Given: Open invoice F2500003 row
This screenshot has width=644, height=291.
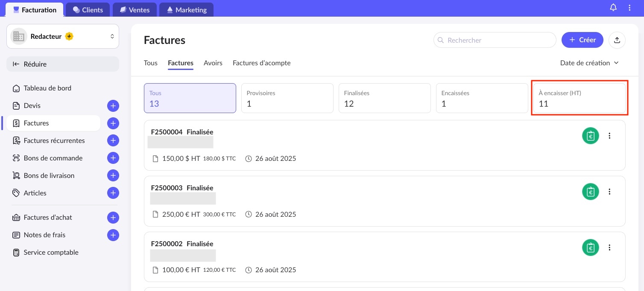Looking at the screenshot, I should click(385, 201).
